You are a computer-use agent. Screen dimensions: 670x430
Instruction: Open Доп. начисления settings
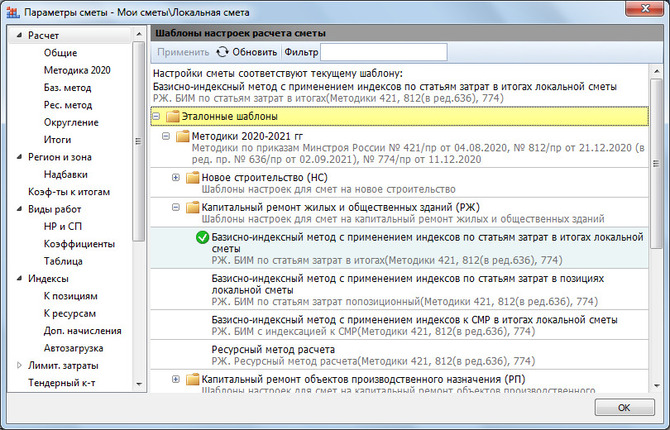[82, 331]
